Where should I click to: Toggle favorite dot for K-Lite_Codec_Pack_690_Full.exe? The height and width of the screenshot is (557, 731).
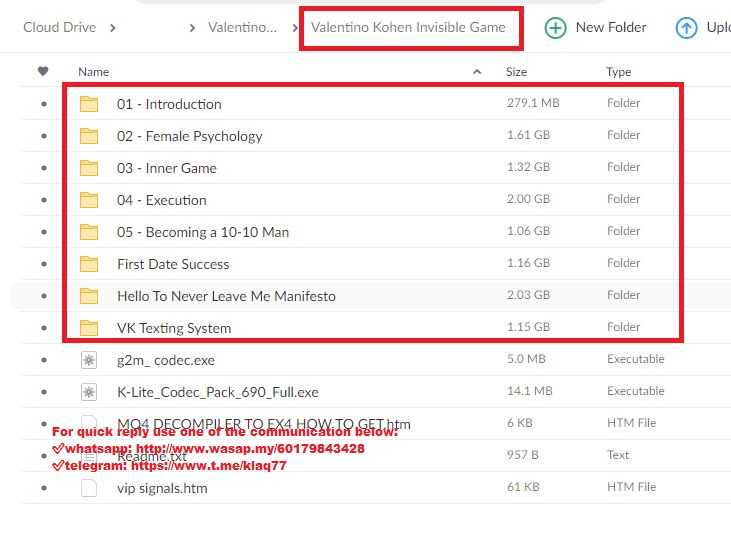coord(44,392)
